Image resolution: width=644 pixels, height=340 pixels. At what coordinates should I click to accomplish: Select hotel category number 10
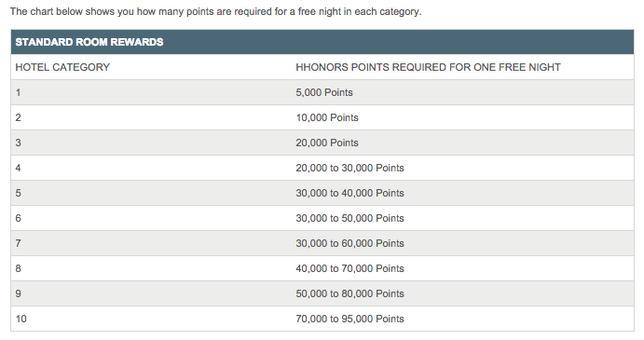click(x=21, y=319)
